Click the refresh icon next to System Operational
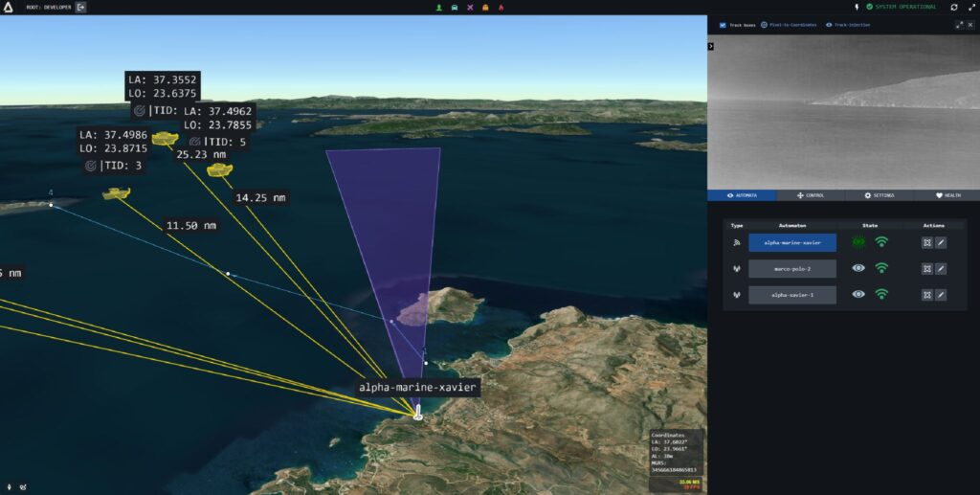This screenshot has height=495, width=980. (x=954, y=7)
